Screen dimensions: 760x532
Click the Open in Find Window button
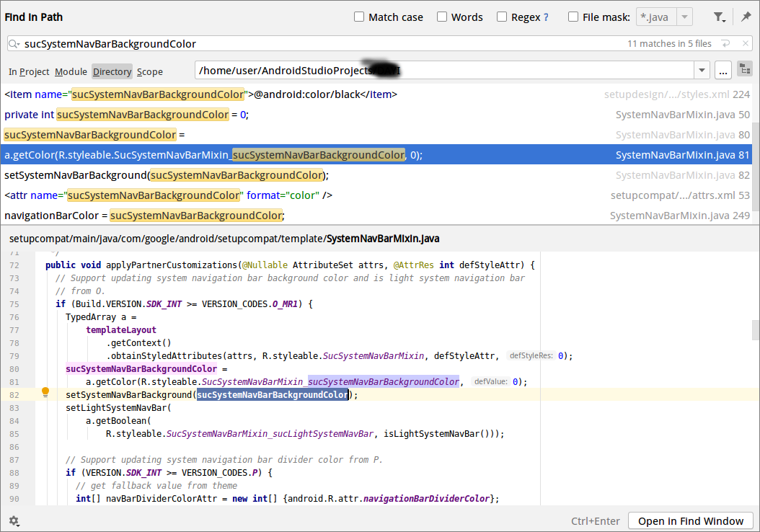pos(690,520)
